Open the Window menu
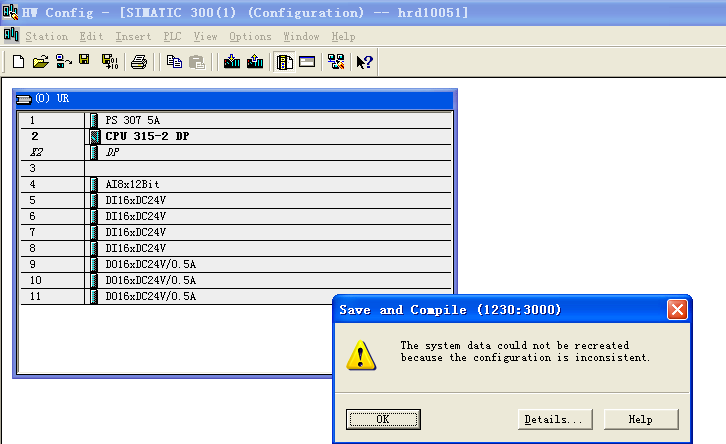The image size is (726, 444). click(x=301, y=37)
